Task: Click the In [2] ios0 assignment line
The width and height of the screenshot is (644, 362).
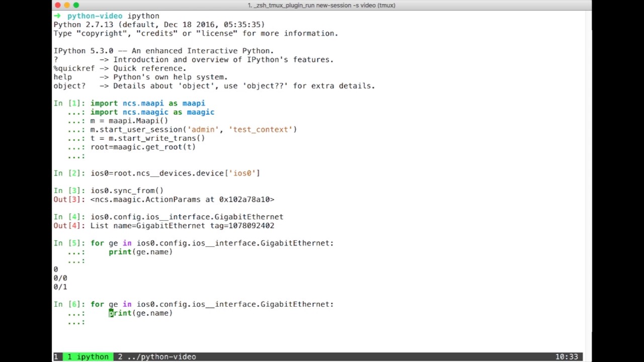Action: [x=175, y=173]
